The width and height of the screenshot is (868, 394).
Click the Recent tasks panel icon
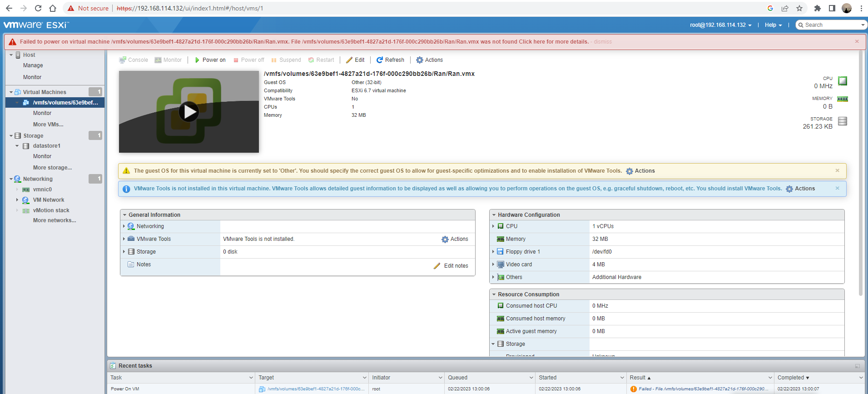click(113, 366)
